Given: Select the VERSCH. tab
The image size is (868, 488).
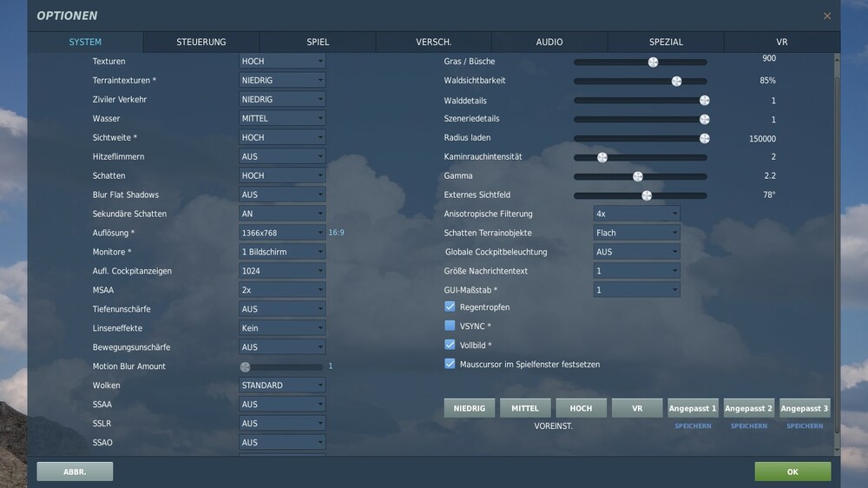Looking at the screenshot, I should click(x=433, y=42).
